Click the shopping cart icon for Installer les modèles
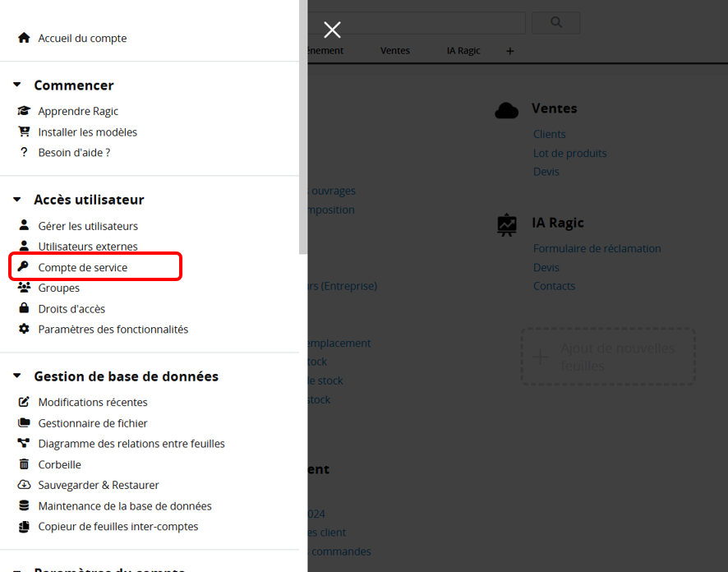Screen dimensions: 728x572 coord(24,131)
